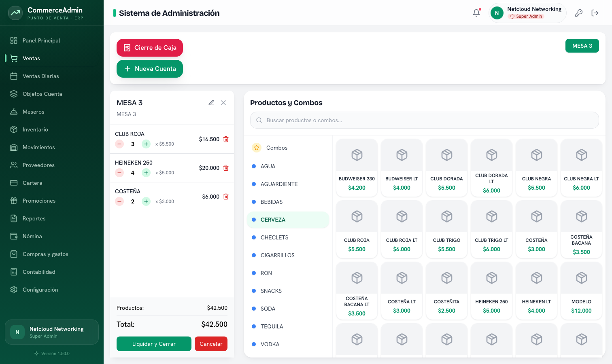The height and width of the screenshot is (364, 612).
Task: Open Configuración settings
Action: tap(52, 290)
